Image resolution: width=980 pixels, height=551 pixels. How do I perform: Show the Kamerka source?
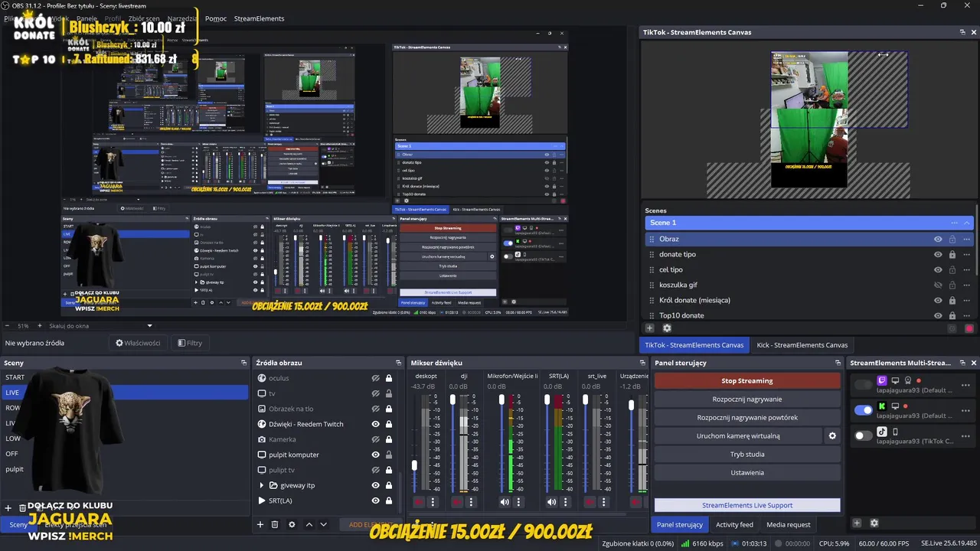click(x=376, y=439)
